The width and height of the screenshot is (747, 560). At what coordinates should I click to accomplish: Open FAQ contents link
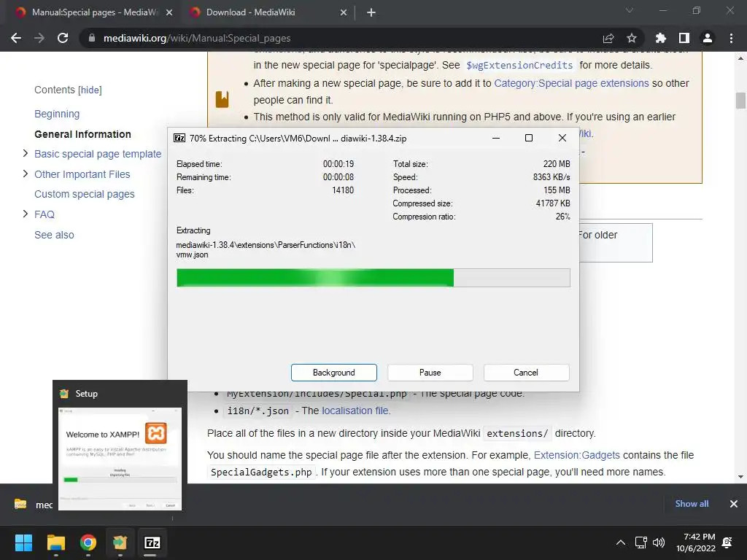tap(44, 214)
